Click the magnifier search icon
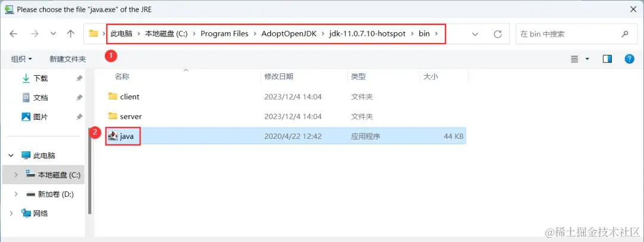The width and height of the screenshot is (644, 242). pos(625,34)
